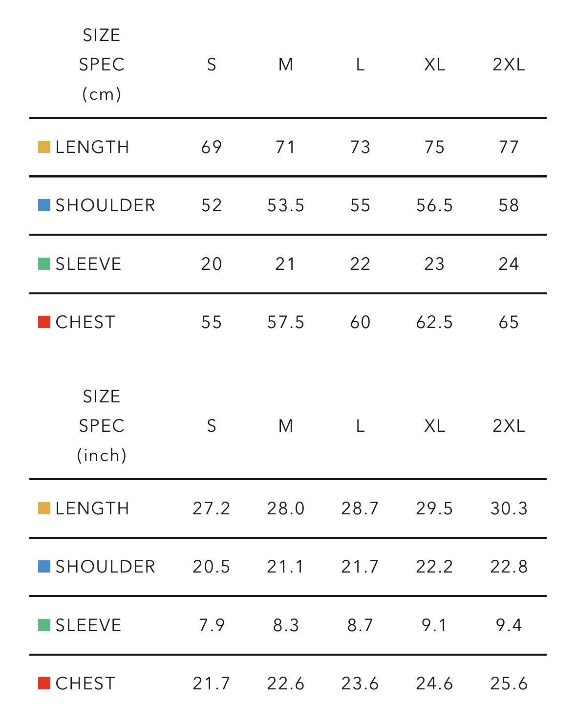Click the 7.9 sleeve value in inches
Viewport: 576px width, 728px height.
212,625
